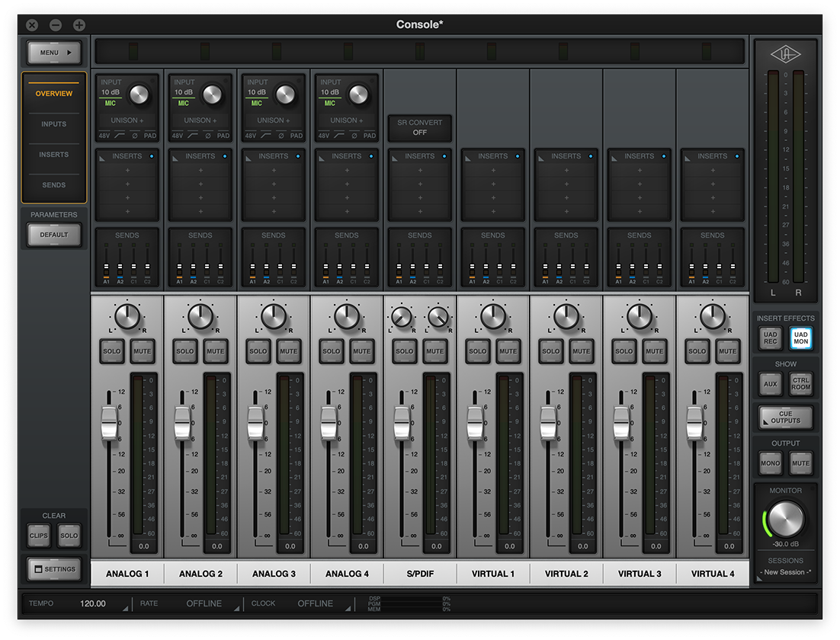Click the Virtual 3 pan knob
Screen dimensions: 840x640
coord(639,316)
